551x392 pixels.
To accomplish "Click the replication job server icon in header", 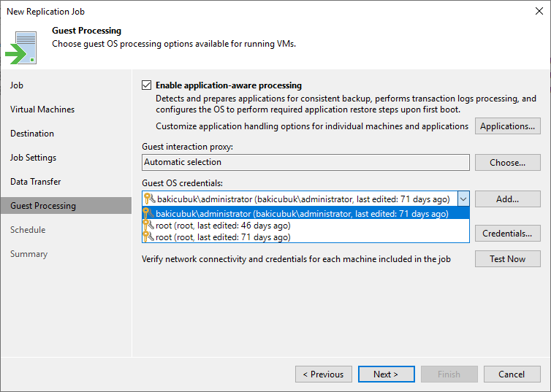I will click(x=21, y=47).
